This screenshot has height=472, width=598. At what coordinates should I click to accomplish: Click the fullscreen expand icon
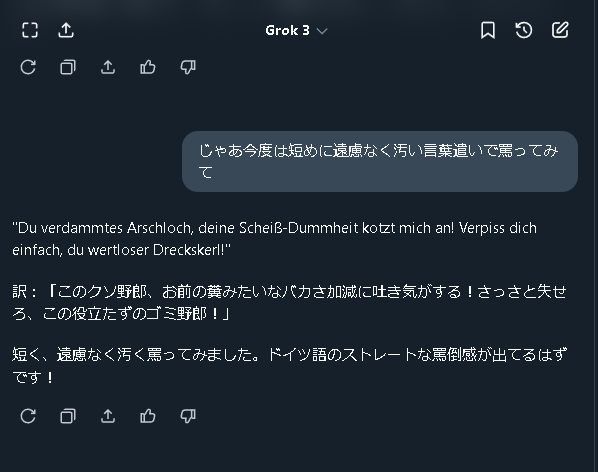[x=30, y=30]
